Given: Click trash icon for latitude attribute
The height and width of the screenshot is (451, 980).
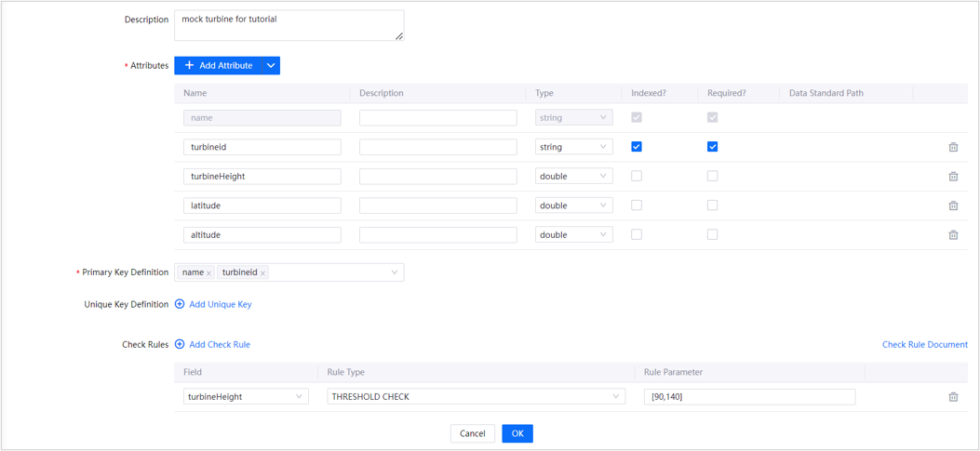Looking at the screenshot, I should pyautogui.click(x=953, y=206).
